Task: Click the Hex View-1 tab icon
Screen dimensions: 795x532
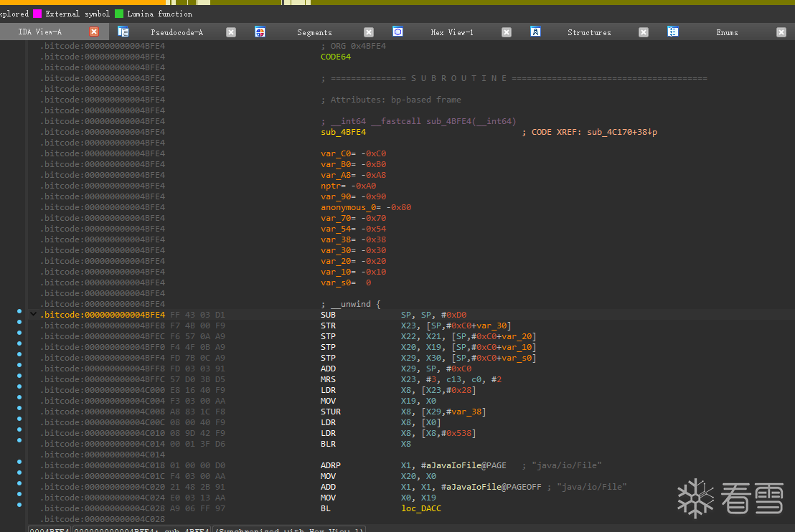Action: [397, 32]
